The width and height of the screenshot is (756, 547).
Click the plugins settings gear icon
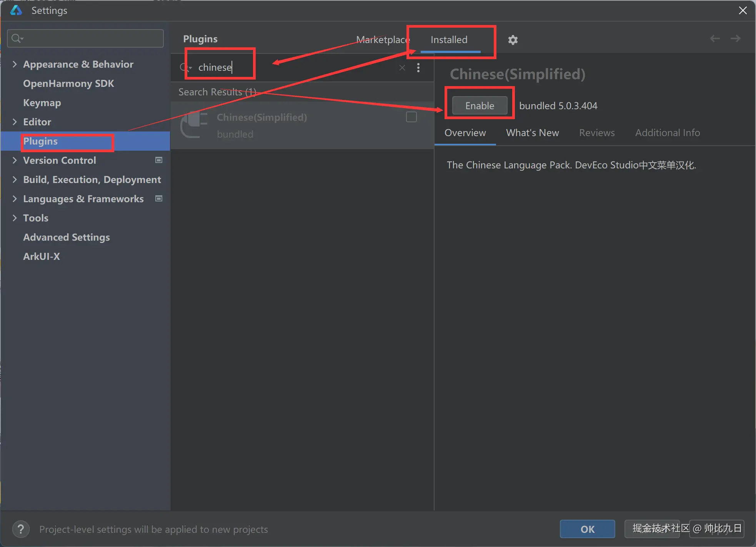click(513, 40)
